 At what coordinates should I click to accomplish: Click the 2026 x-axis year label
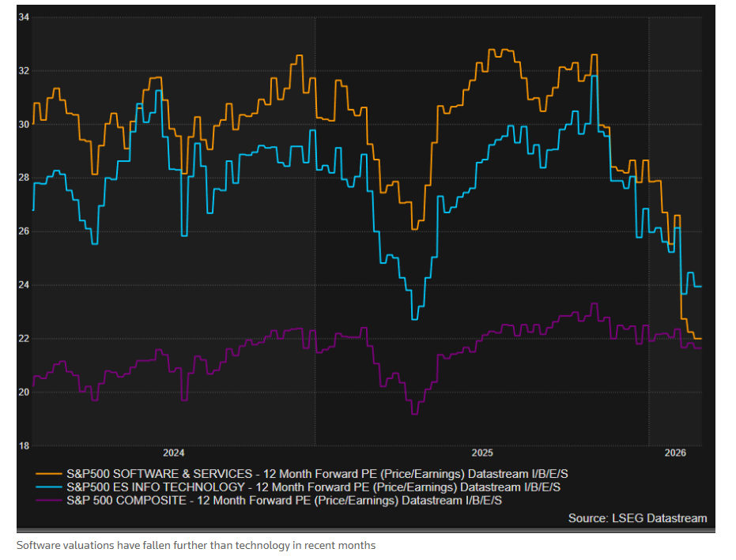(x=675, y=453)
